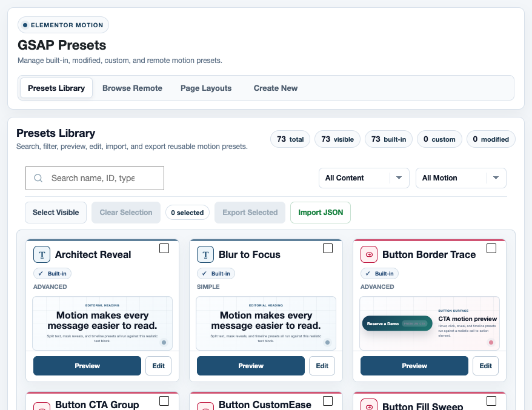Click the 73 total counter pill
532x410 pixels.
[x=290, y=139]
